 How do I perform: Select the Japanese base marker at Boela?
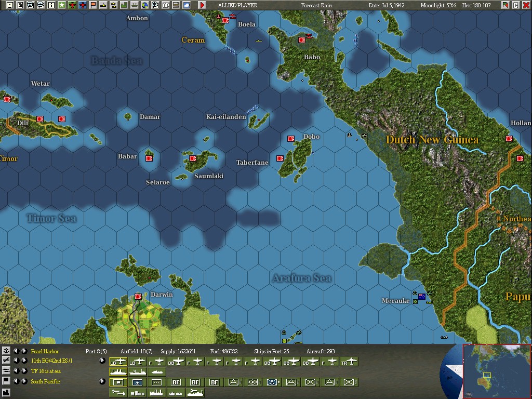[x=225, y=20]
